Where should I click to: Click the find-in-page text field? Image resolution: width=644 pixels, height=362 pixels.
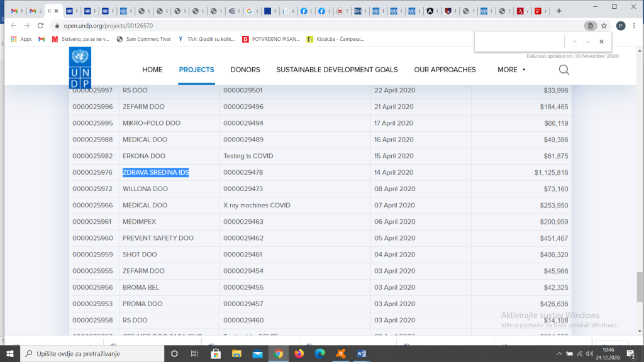pyautogui.click(x=519, y=41)
